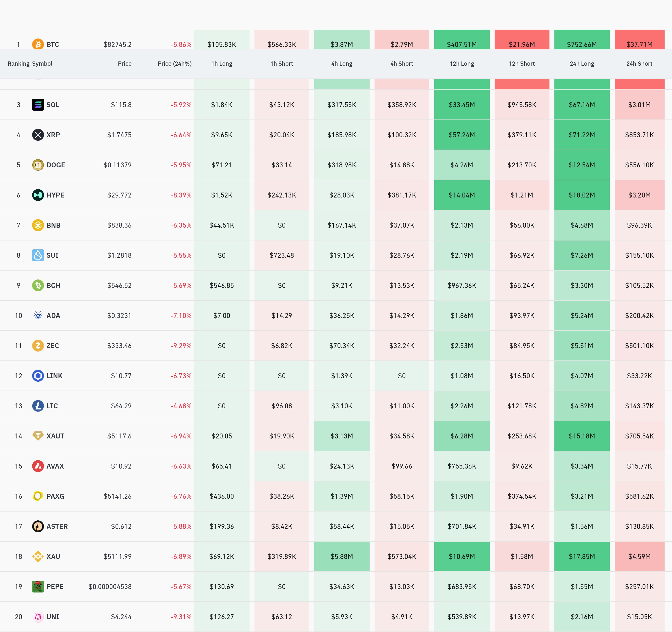Click XAU 24h Long $17.85M cell
This screenshot has width=672, height=632.
point(581,556)
